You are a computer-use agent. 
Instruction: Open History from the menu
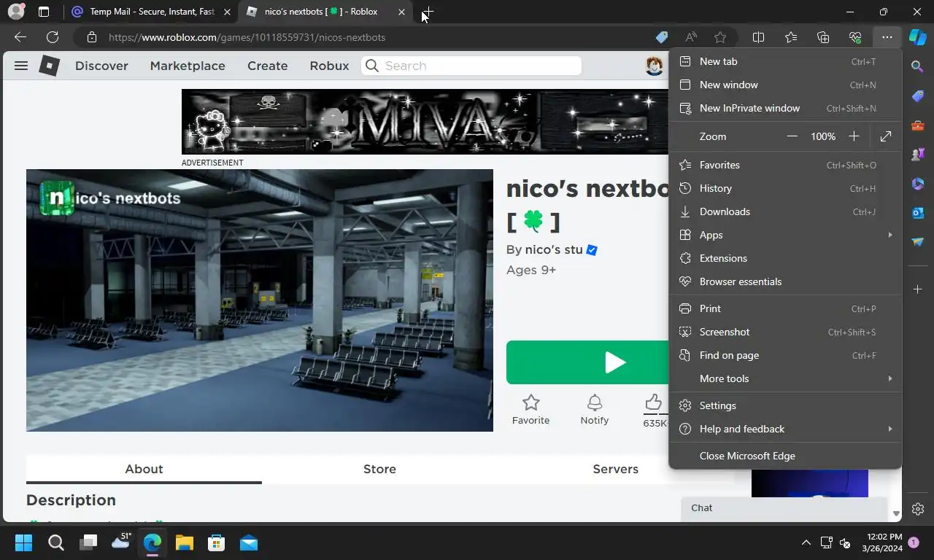[785, 188]
